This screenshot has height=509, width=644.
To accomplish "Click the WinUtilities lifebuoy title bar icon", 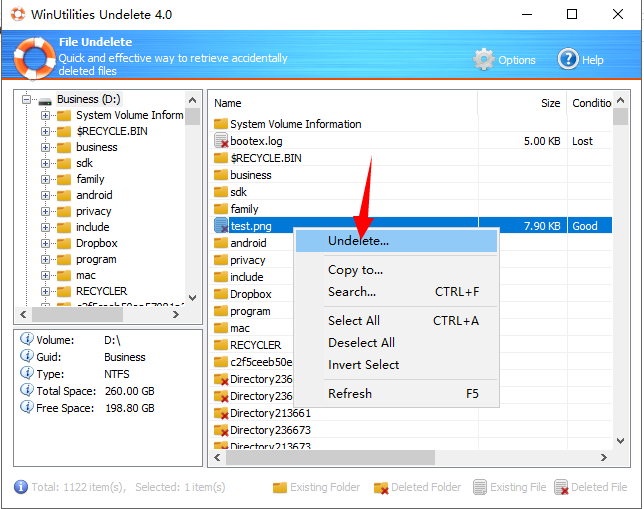I will point(18,14).
